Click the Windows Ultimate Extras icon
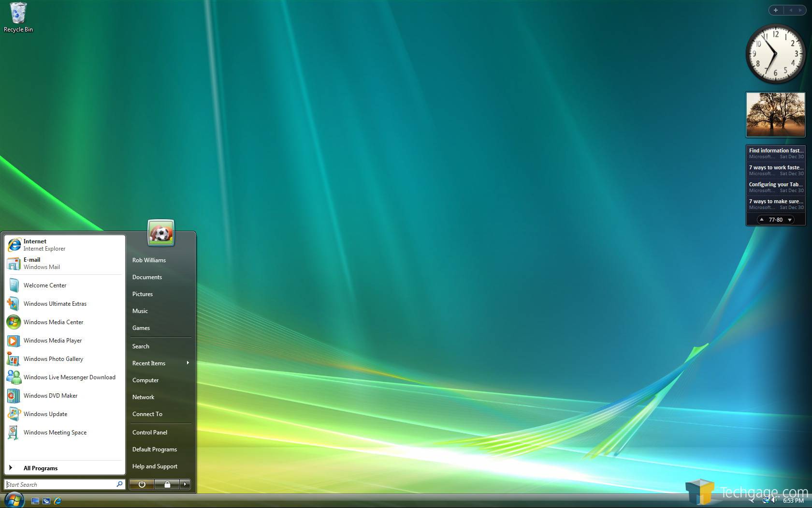Screen dimensions: 812x508 [14, 304]
